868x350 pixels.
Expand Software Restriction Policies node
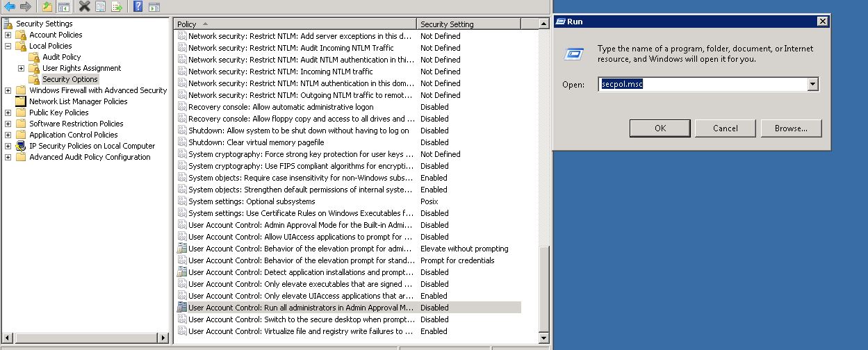coord(8,124)
